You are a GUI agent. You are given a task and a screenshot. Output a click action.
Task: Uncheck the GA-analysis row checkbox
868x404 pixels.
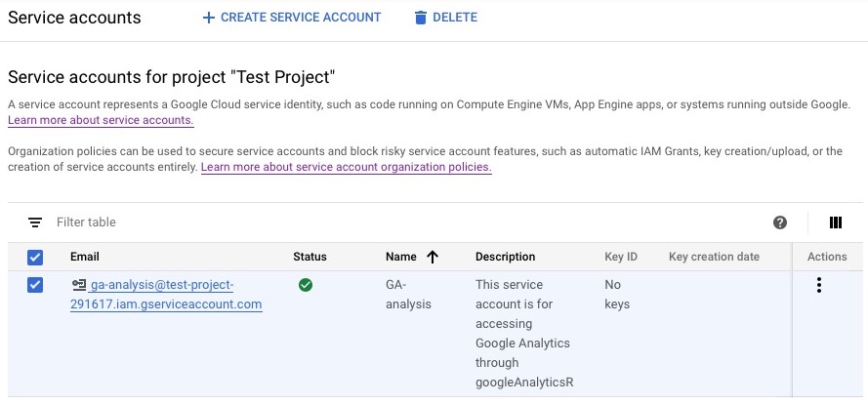pyautogui.click(x=35, y=285)
